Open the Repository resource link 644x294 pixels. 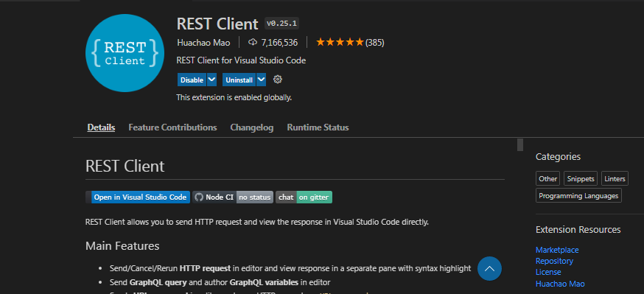click(x=554, y=261)
